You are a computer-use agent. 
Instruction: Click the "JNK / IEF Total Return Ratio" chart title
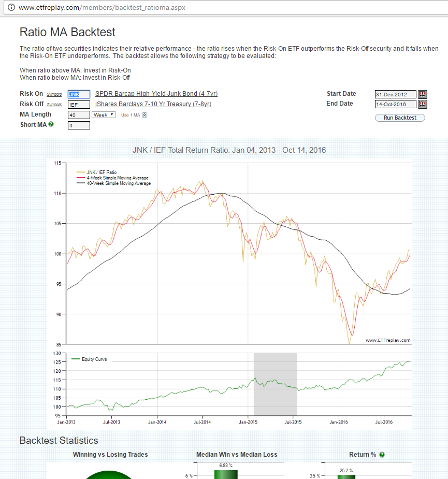tap(229, 150)
